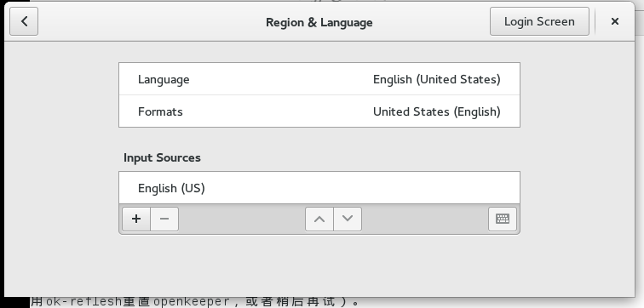This screenshot has width=644, height=308.
Task: Click the English (United States) language value
Action: 437,79
